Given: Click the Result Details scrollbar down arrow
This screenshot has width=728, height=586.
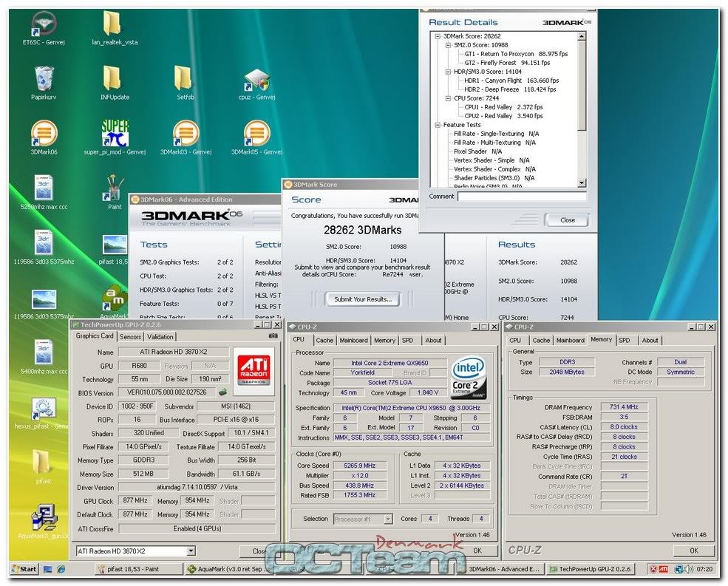Looking at the screenshot, I should point(582,183).
